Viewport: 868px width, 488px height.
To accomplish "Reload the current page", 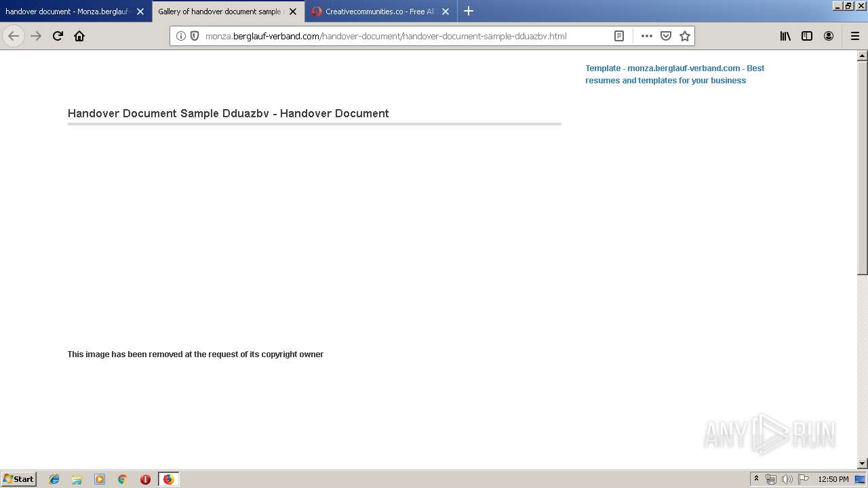I will [x=58, y=36].
